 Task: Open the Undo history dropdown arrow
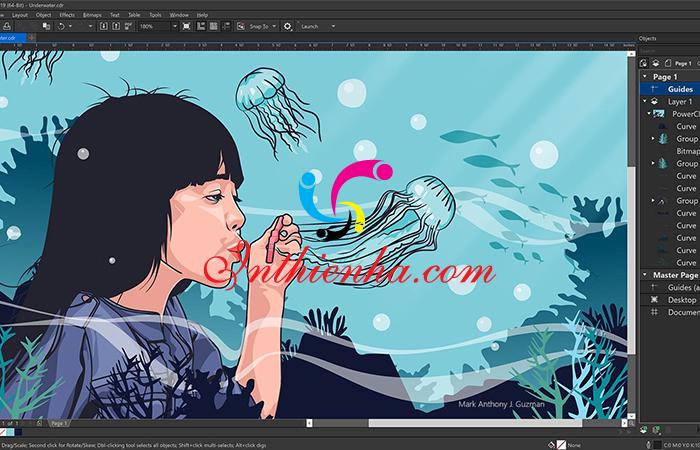point(70,26)
